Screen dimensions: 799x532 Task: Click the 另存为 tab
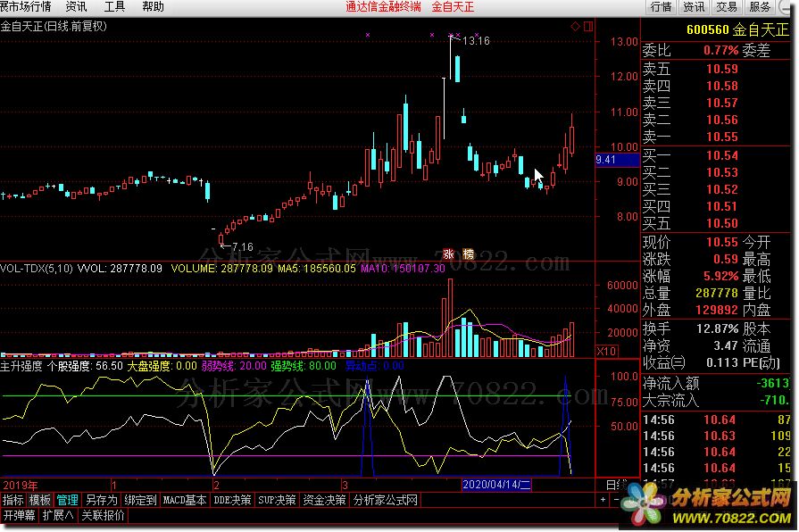pyautogui.click(x=102, y=500)
